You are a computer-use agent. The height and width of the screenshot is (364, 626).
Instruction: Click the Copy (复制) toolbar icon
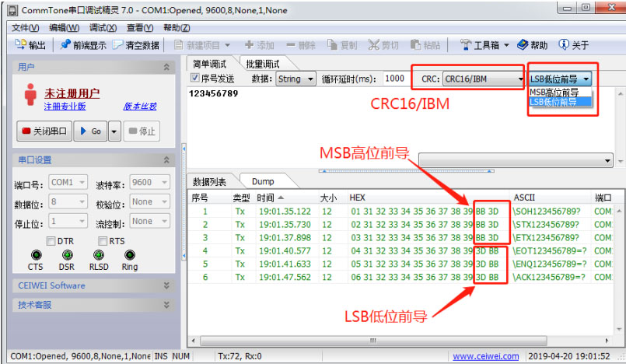(332, 44)
